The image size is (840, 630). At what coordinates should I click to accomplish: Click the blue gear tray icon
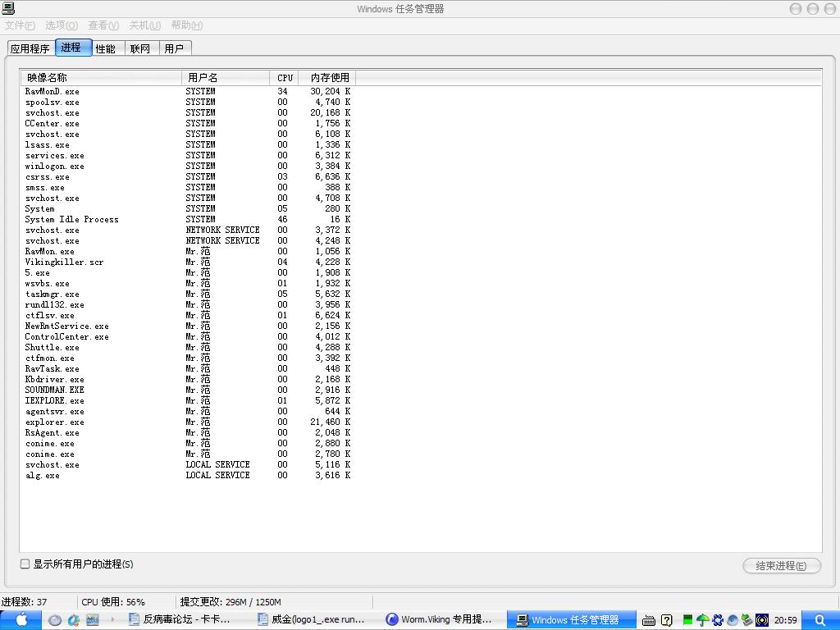(718, 620)
